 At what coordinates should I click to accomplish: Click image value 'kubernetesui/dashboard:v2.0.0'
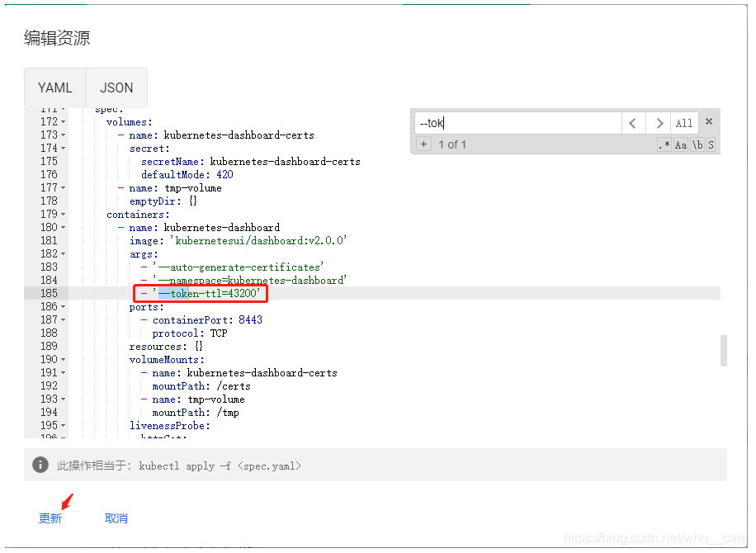click(258, 240)
